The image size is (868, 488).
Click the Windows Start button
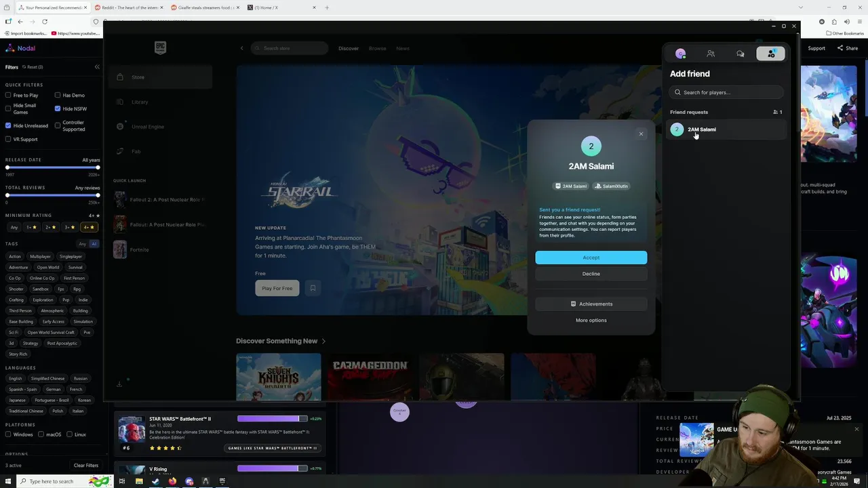[8, 481]
